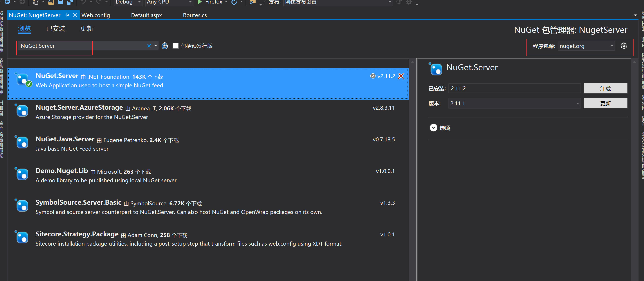
Task: Open the 版本 2.11.1 version dropdown
Action: [x=514, y=103]
